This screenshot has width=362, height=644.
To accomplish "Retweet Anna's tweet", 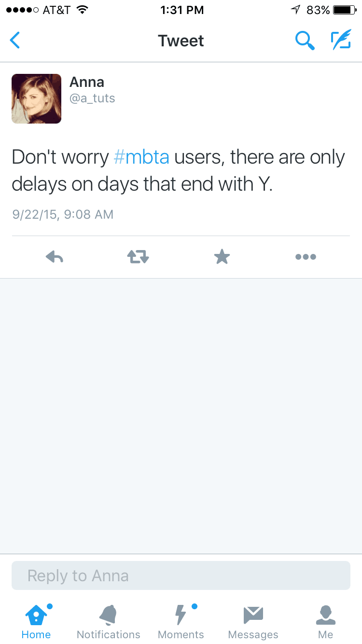I will 138,257.
